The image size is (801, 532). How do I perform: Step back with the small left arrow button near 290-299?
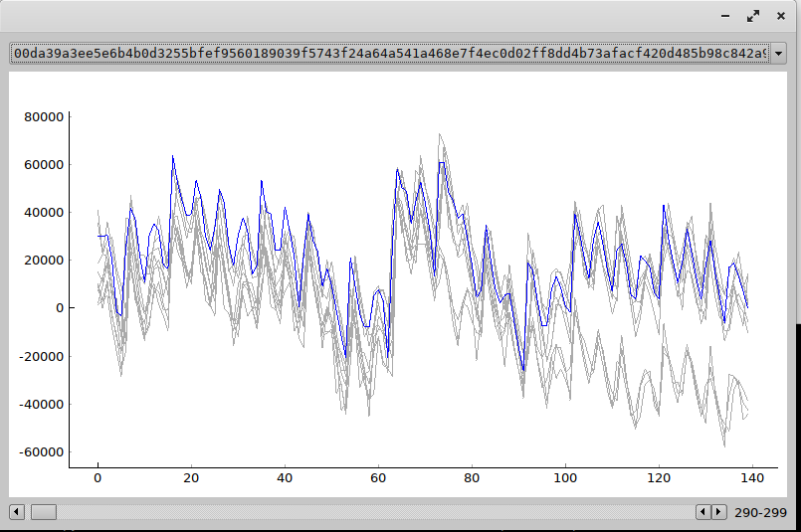(x=703, y=511)
